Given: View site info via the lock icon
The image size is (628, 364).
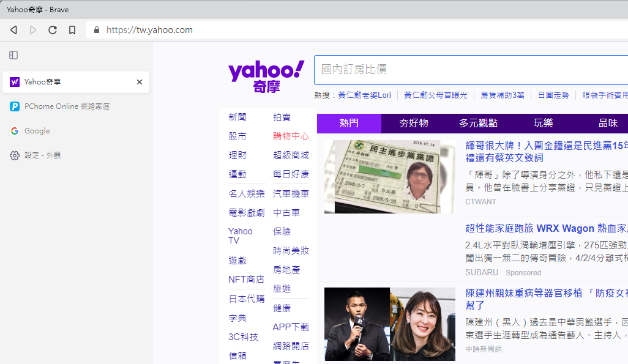Looking at the screenshot, I should 97,30.
